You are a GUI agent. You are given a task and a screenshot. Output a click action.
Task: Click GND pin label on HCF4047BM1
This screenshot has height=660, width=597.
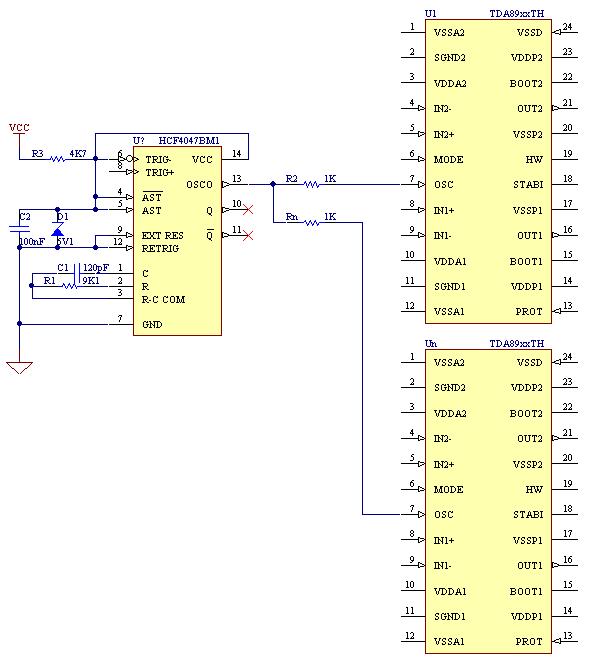(152, 325)
